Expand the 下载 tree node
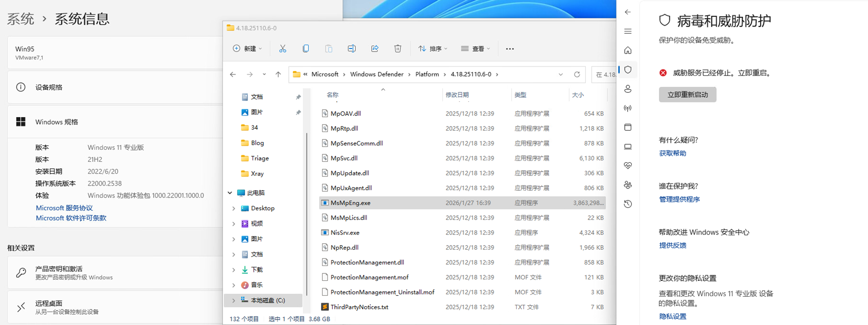Screen dimensions: 868x325 click(x=234, y=270)
